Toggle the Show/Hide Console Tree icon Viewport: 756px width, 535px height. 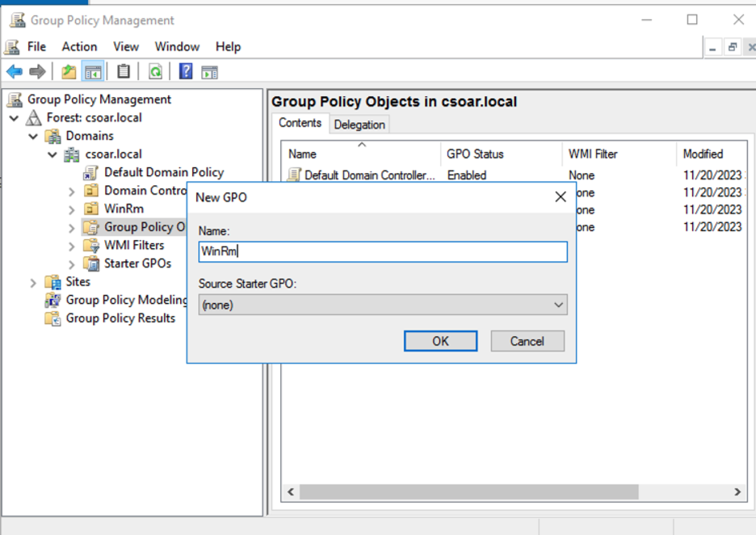[x=91, y=71]
